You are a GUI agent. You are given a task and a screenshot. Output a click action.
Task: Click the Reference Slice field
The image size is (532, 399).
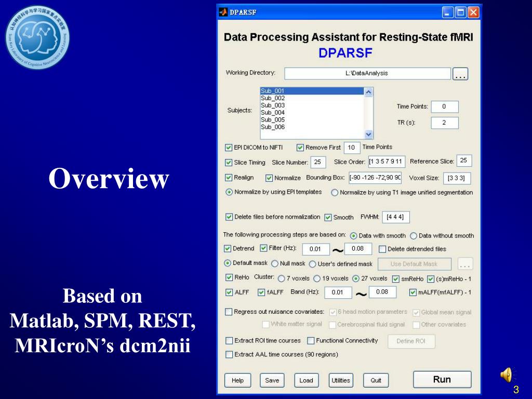tap(464, 161)
